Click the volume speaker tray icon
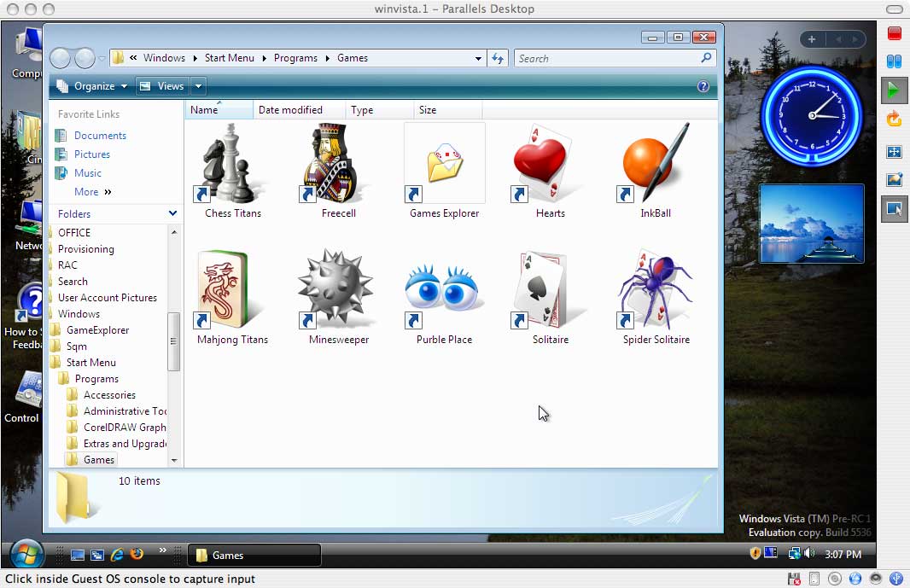 (x=809, y=553)
